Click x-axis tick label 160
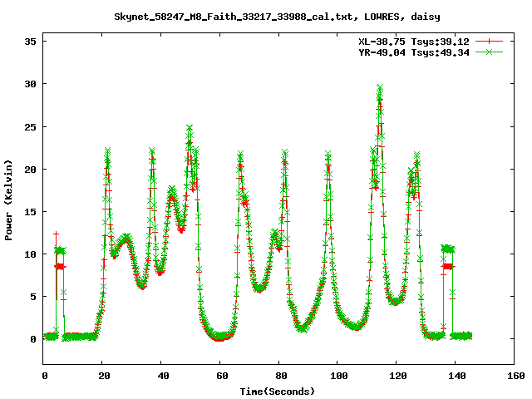 (516, 376)
